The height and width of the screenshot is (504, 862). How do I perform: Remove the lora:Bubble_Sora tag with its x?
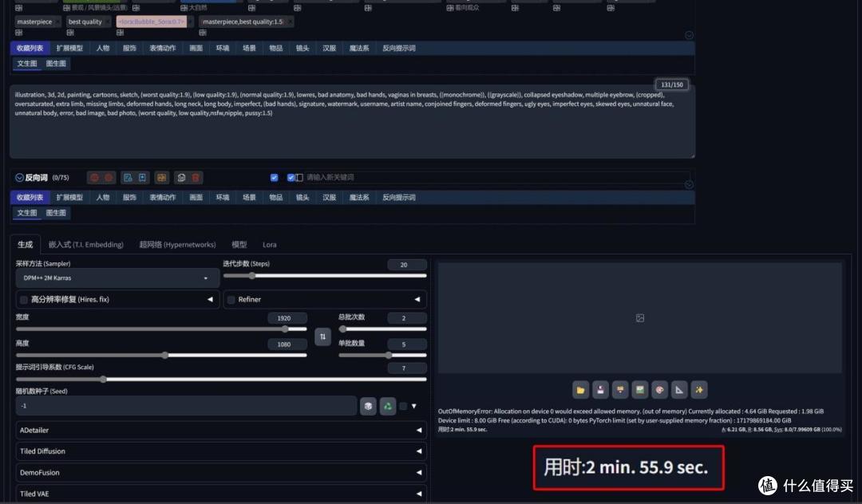pos(191,22)
